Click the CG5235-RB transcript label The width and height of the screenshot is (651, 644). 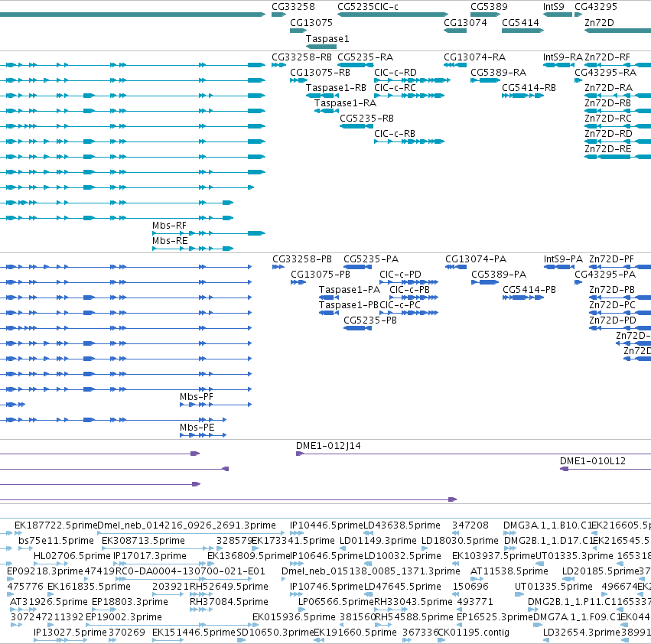click(366, 119)
